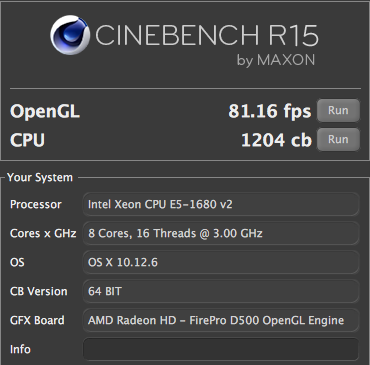Click the CPU score 1204 cb
Viewport: 370px width, 365px height.
click(276, 140)
